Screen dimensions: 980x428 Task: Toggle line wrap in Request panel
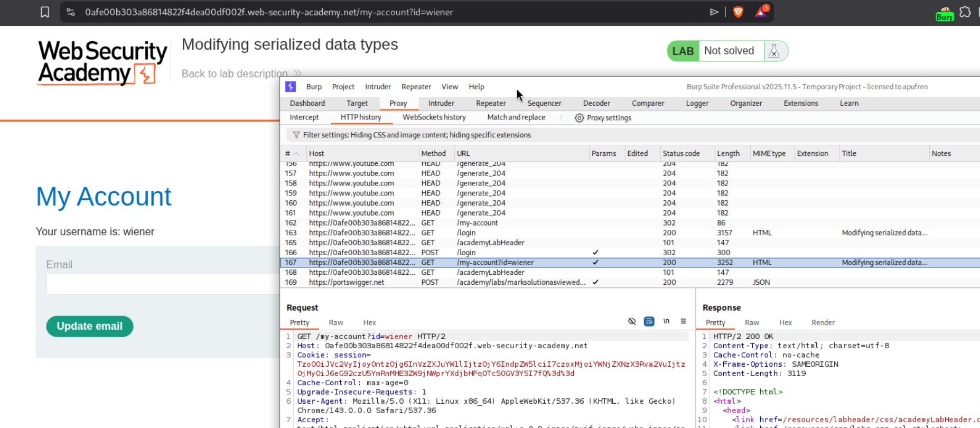coord(649,321)
